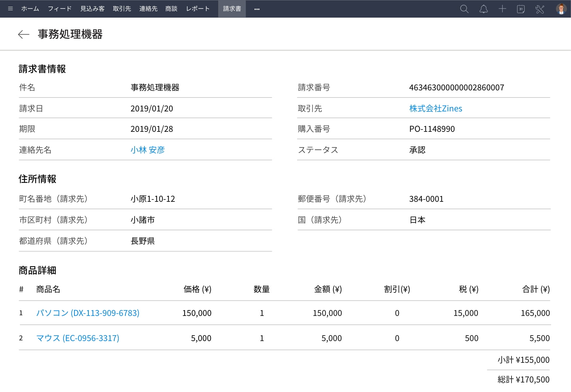This screenshot has height=392, width=571.
Task: Open the calendar icon in the top bar
Action: coord(521,9)
